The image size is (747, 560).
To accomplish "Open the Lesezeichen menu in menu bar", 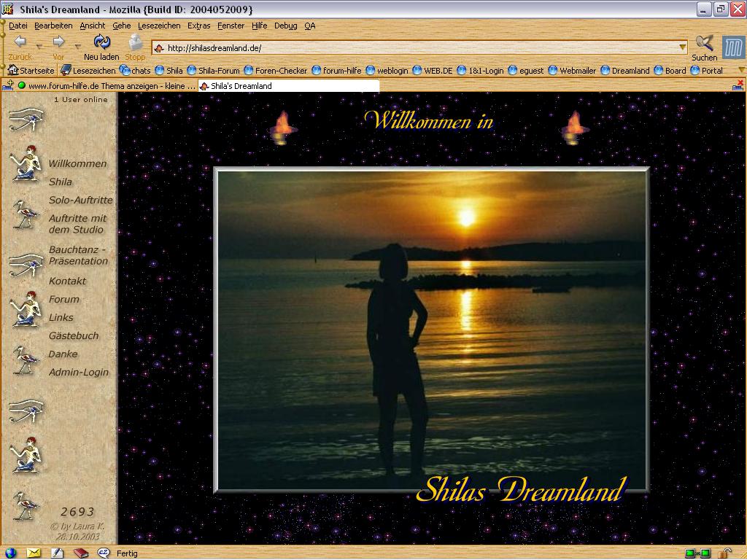I will pos(159,26).
